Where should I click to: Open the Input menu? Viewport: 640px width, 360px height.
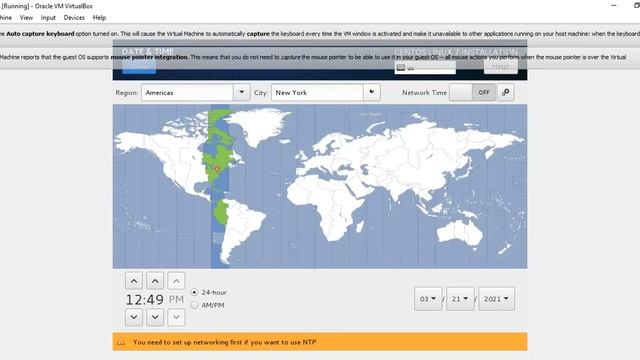point(48,18)
